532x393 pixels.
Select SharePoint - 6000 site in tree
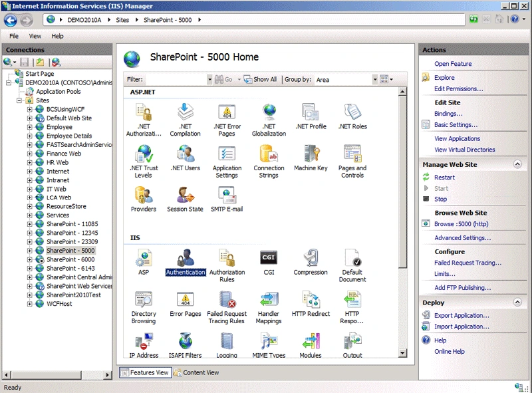(70, 259)
